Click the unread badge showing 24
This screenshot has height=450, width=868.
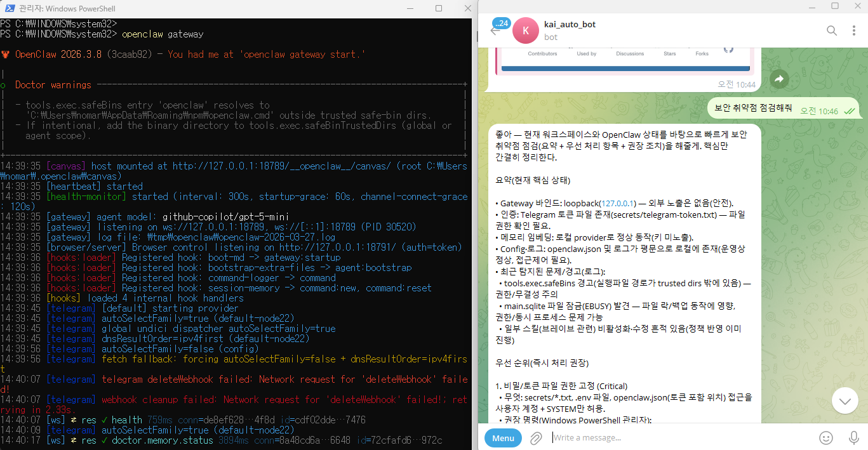click(501, 23)
